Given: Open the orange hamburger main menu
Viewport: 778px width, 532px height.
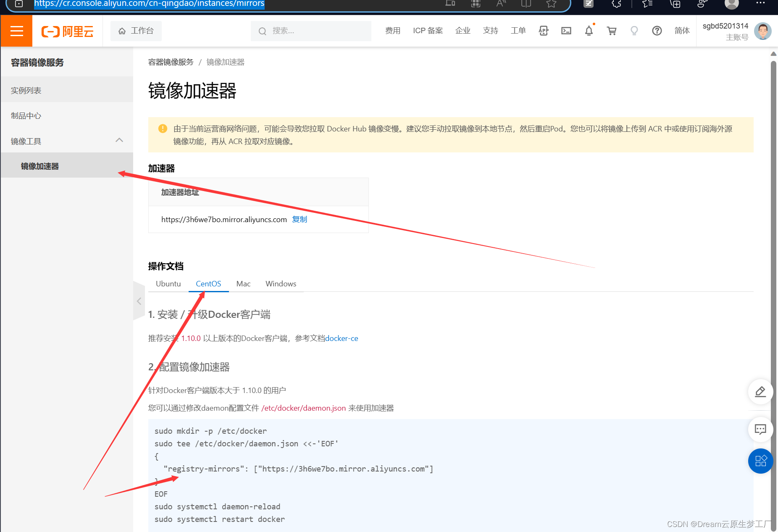Looking at the screenshot, I should coord(16,31).
